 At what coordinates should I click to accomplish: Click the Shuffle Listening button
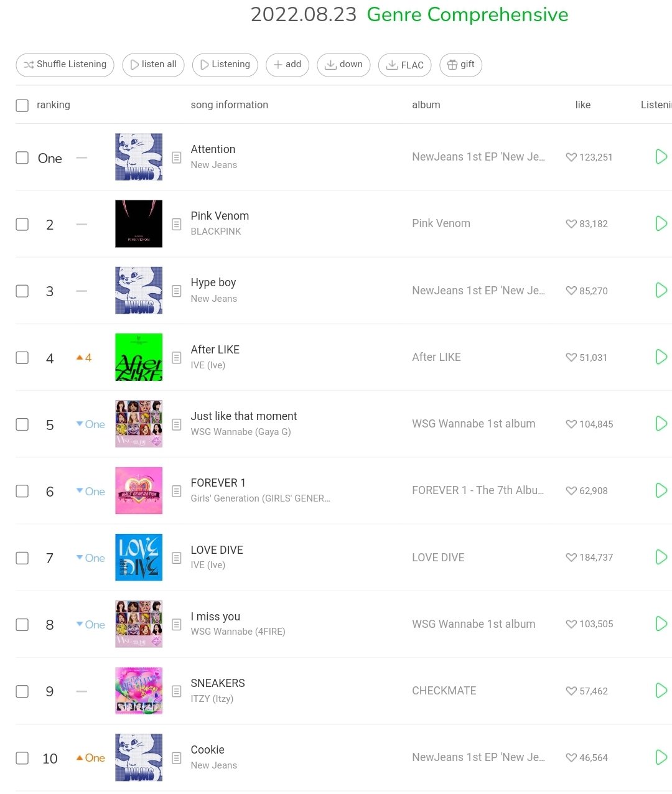pyautogui.click(x=65, y=65)
